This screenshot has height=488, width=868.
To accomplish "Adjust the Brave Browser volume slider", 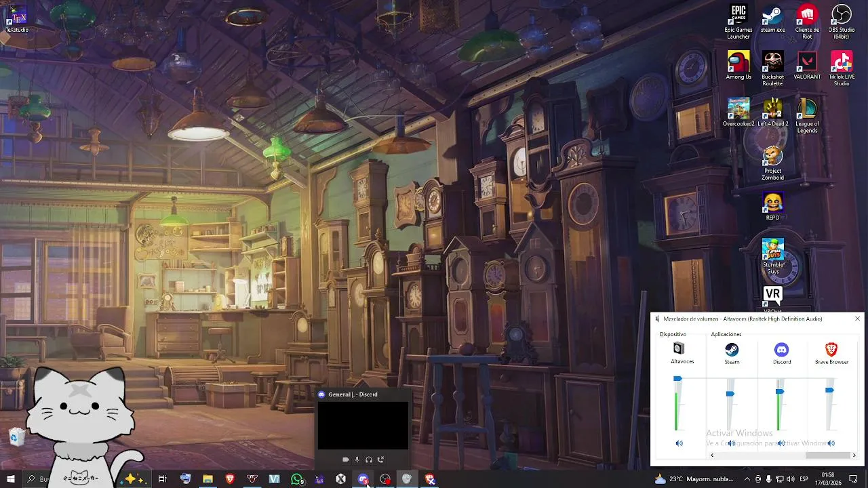I will coord(829,390).
